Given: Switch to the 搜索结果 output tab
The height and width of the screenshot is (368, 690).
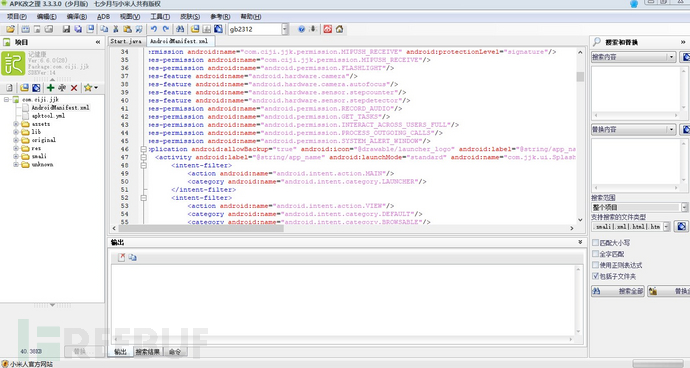Looking at the screenshot, I should tap(147, 352).
